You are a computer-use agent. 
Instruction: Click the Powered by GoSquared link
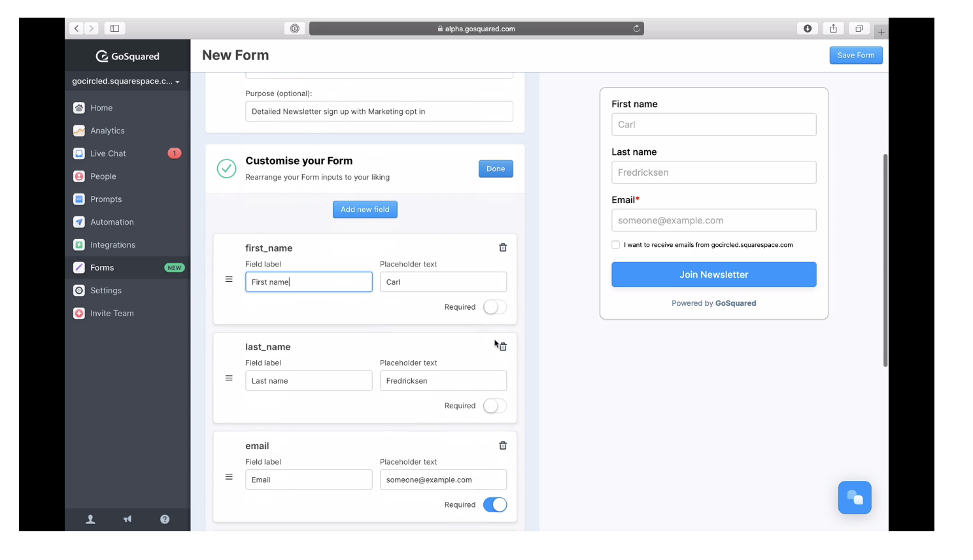[x=714, y=303]
